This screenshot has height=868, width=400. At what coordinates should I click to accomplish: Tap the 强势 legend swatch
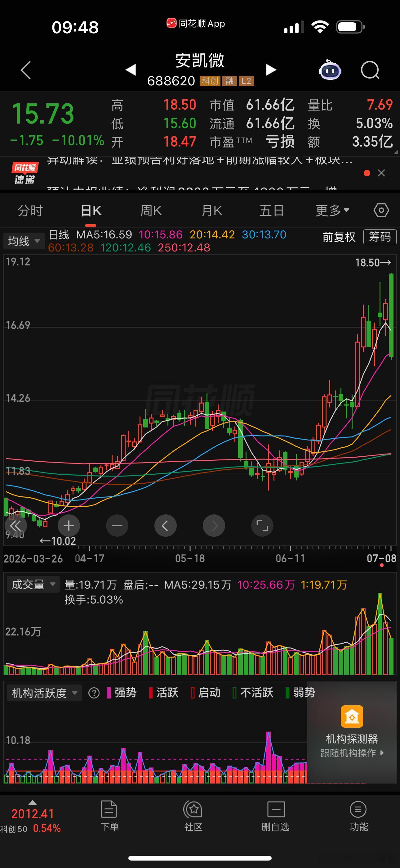tap(109, 693)
